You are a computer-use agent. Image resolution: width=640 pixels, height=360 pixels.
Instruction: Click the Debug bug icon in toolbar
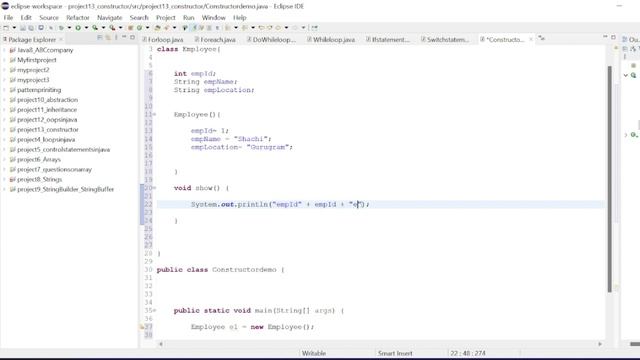(x=61, y=28)
